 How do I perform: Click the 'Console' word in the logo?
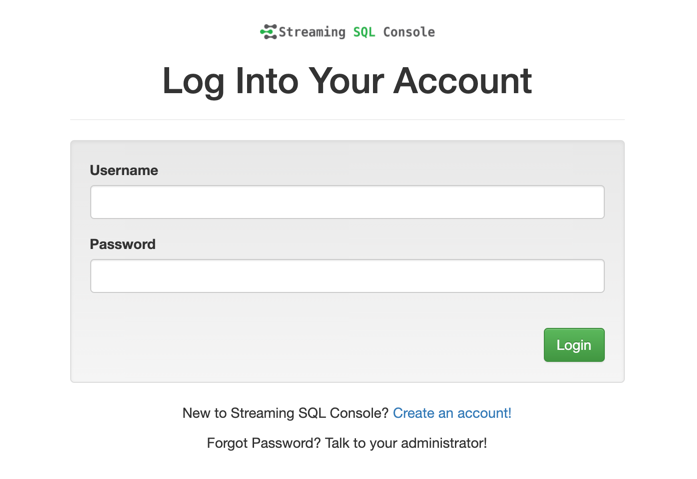pyautogui.click(x=409, y=32)
